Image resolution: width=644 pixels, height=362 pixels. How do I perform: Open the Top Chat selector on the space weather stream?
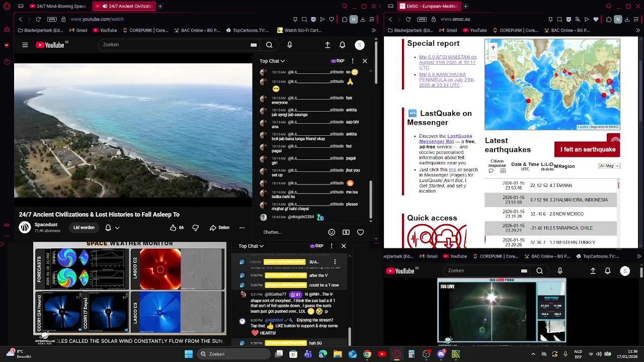(x=251, y=246)
